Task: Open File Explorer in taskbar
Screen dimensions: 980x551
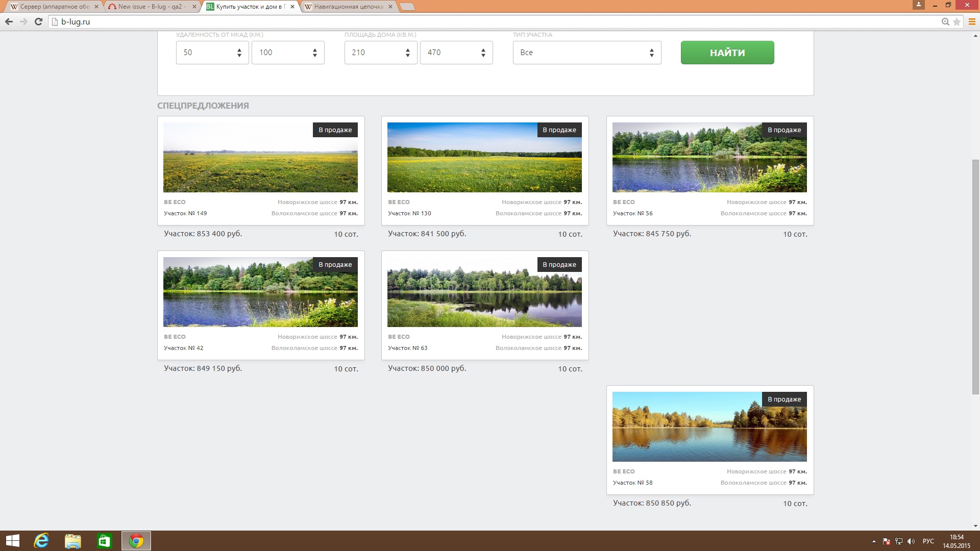Action: click(x=73, y=541)
